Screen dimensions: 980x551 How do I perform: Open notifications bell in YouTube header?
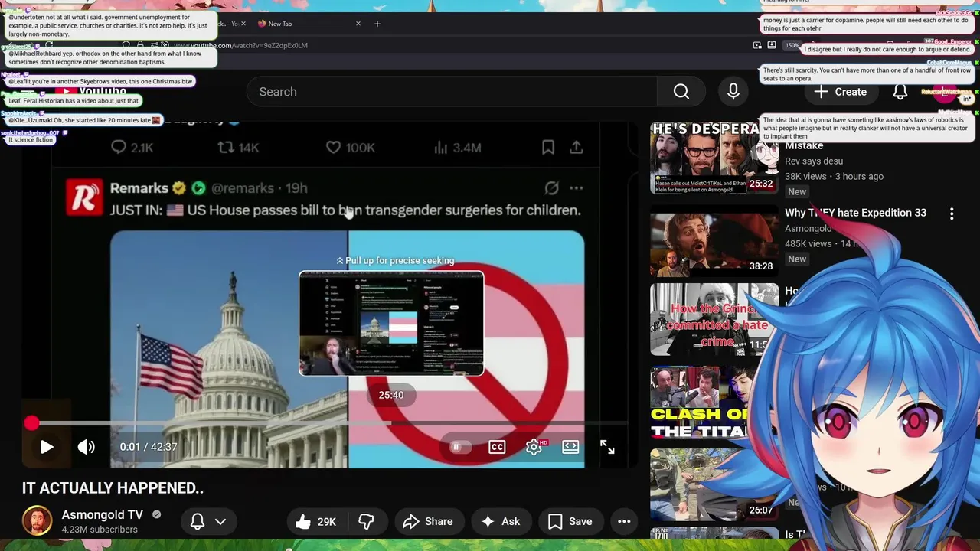pos(900,92)
